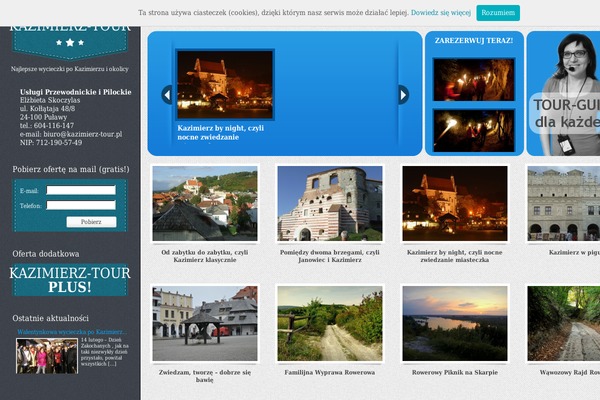Open the river sunset thumbnail
600x400 pixels.
click(455, 323)
